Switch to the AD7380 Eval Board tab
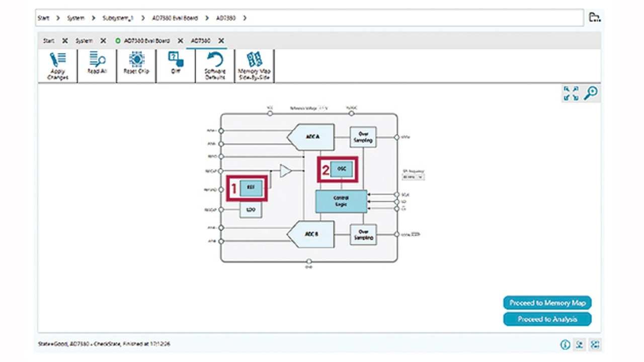The image size is (644, 362). point(146,41)
